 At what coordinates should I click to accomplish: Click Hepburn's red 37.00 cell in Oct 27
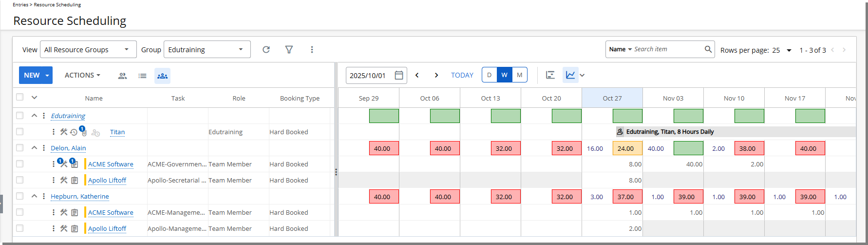[x=627, y=197]
